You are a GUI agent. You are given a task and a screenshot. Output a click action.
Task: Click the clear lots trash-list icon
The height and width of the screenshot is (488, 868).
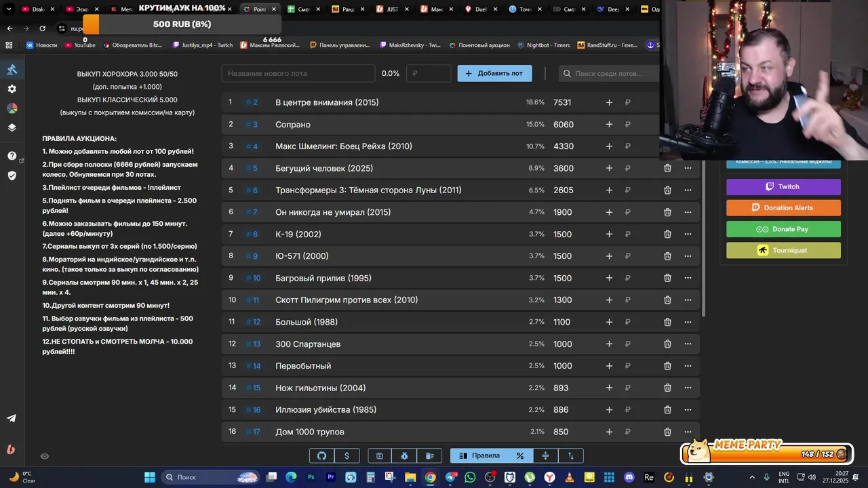[429, 455]
